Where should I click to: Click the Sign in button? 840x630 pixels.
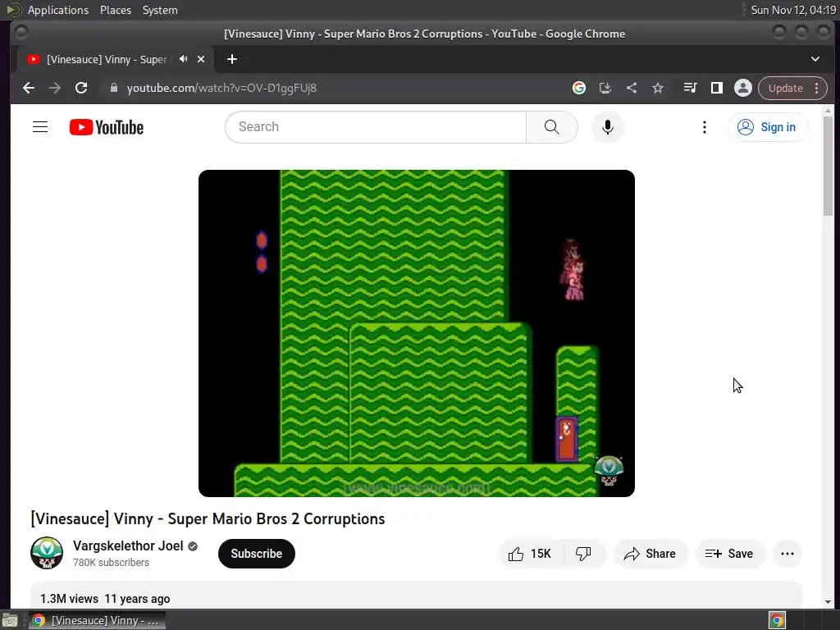(x=767, y=127)
